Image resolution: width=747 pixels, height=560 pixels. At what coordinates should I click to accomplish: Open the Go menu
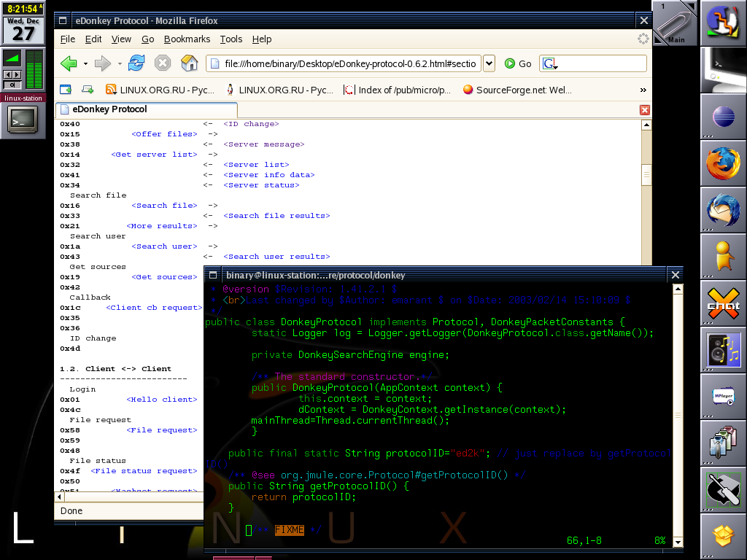pyautogui.click(x=147, y=39)
